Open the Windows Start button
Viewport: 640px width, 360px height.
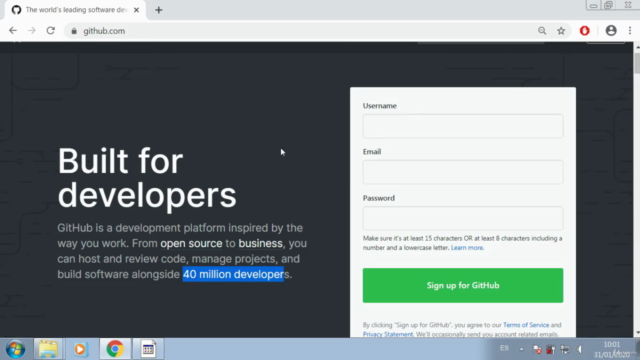(15, 349)
